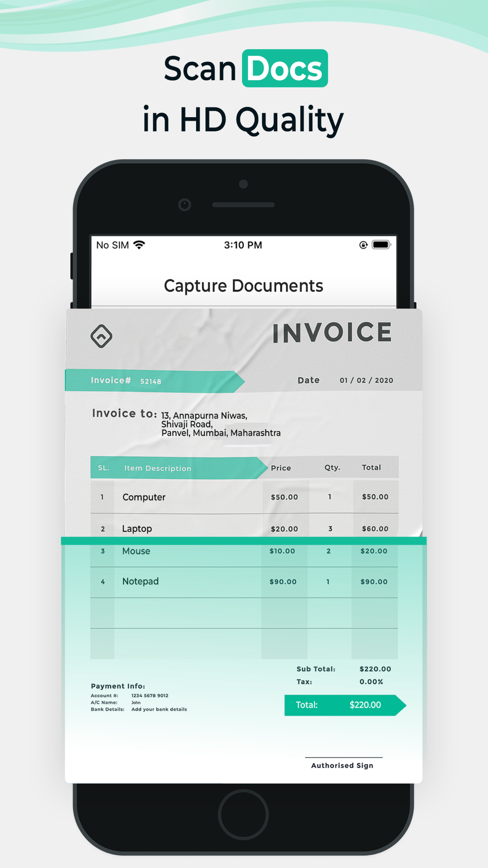
Task: Click invoice number 52148
Action: click(151, 381)
